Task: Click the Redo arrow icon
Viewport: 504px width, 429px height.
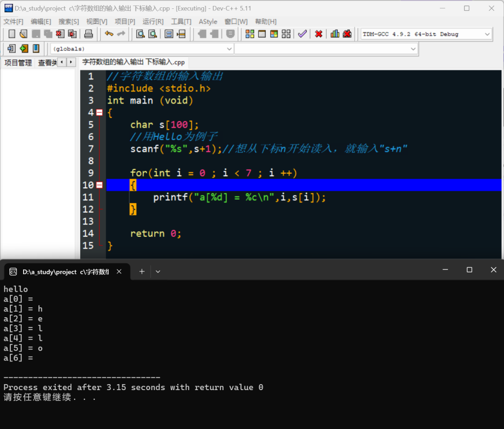Action: [121, 34]
